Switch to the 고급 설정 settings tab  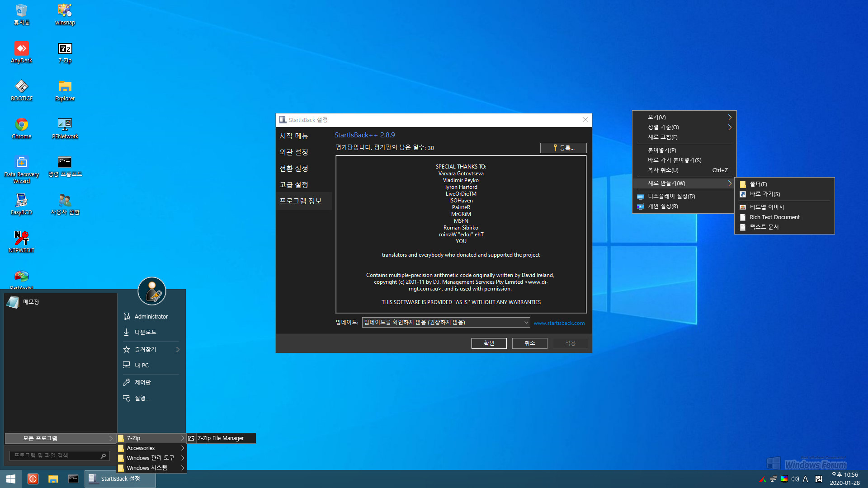304,185
